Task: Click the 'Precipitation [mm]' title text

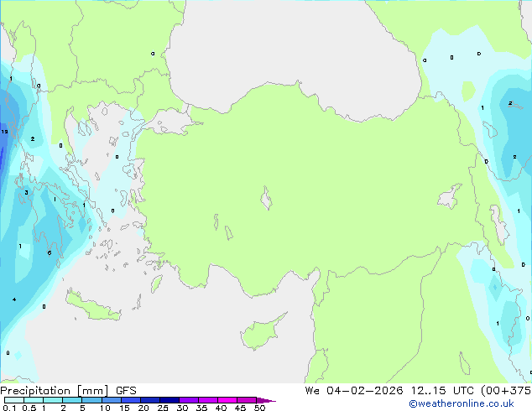Action: (54, 391)
